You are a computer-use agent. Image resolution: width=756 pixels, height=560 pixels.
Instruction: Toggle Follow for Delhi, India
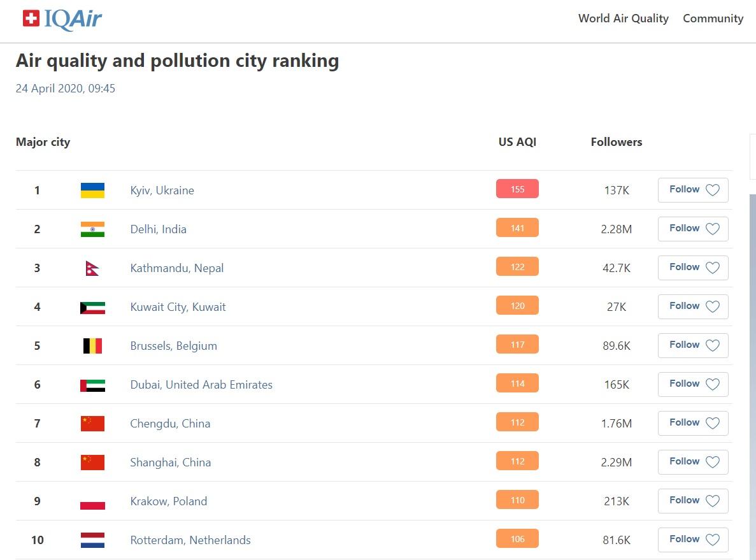pos(693,229)
